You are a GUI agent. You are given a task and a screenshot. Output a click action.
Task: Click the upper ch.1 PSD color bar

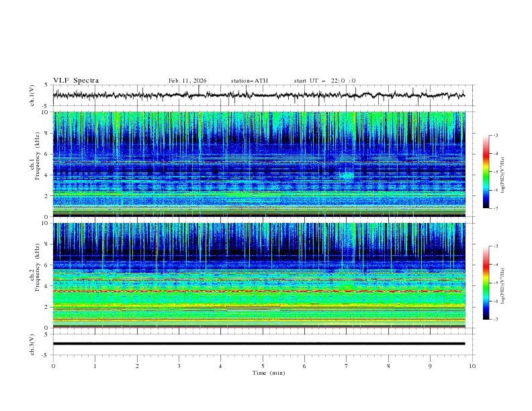pyautogui.click(x=486, y=172)
